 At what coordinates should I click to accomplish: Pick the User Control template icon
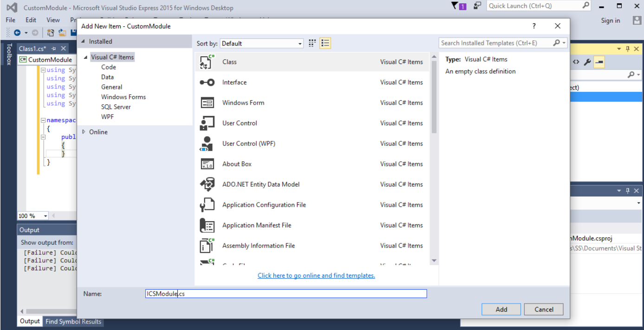(x=207, y=123)
